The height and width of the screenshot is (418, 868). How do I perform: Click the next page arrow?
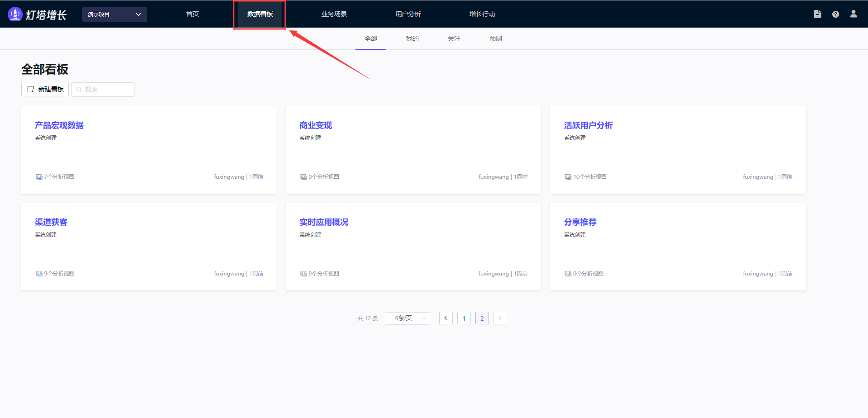click(x=500, y=318)
